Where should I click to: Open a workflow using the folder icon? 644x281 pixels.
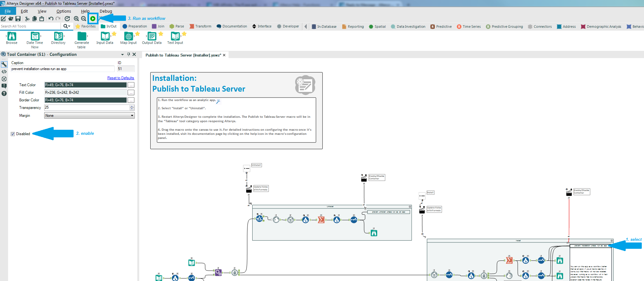click(11, 19)
